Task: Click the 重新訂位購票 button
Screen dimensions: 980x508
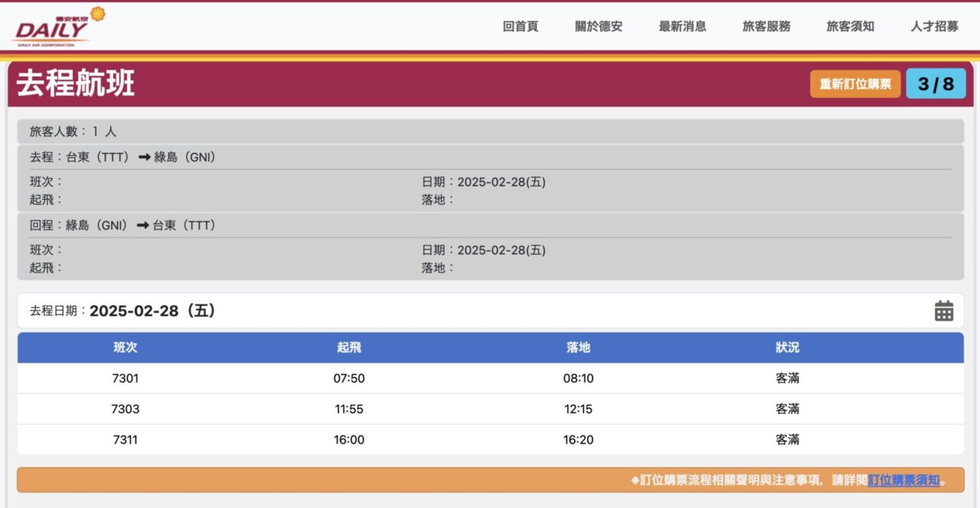Action: (855, 84)
